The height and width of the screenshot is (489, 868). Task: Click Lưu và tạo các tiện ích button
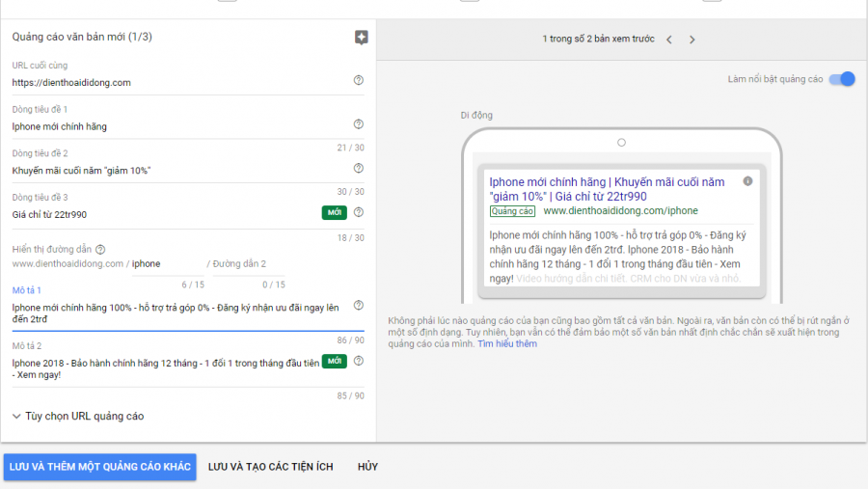coord(270,467)
